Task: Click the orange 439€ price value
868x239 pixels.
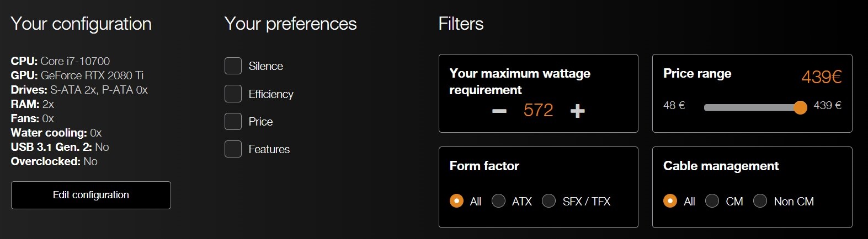Action: (821, 77)
